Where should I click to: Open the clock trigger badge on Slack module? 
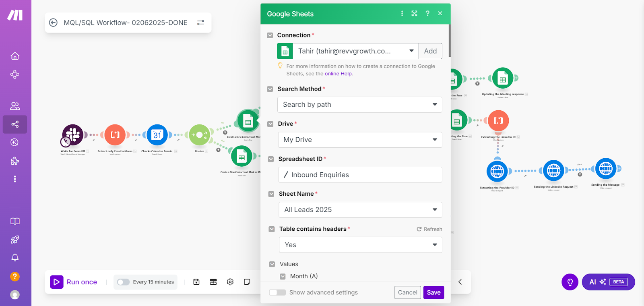click(x=65, y=142)
